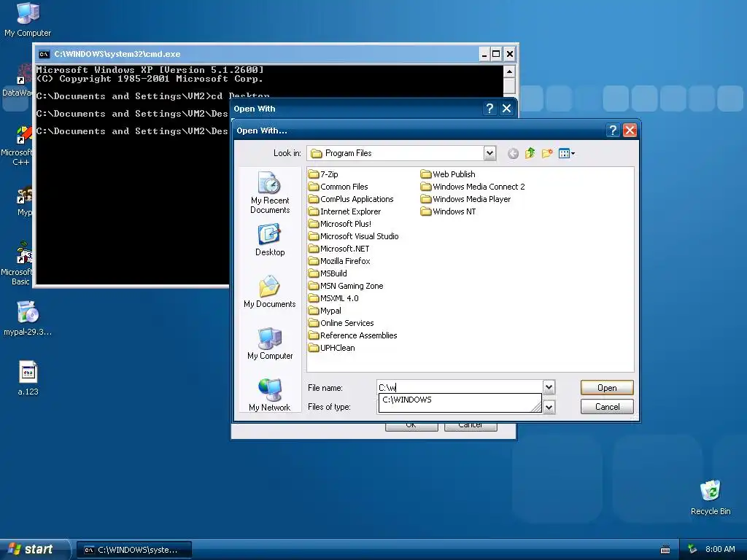Select the Recycle Bin desktop icon
This screenshot has height=560, width=747.
tap(711, 497)
